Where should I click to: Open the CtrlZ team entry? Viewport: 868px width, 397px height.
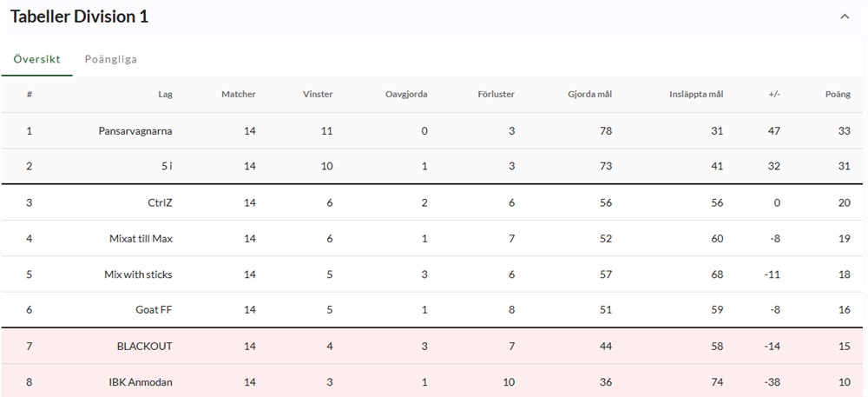pyautogui.click(x=160, y=203)
